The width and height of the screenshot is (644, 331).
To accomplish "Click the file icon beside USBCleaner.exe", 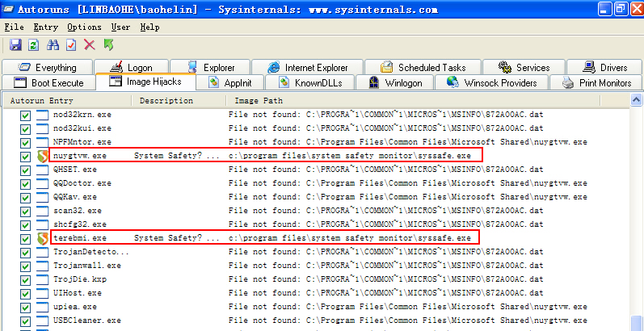I will [42, 321].
